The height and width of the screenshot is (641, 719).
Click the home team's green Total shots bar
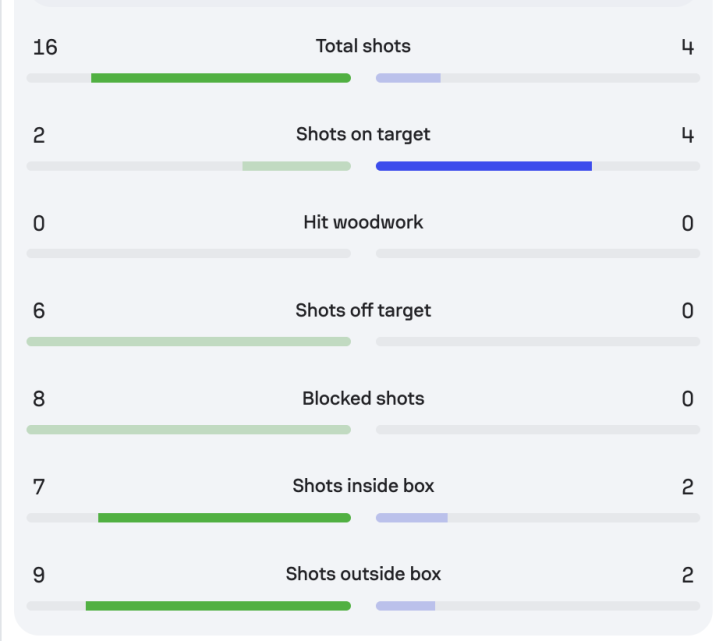coord(220,78)
